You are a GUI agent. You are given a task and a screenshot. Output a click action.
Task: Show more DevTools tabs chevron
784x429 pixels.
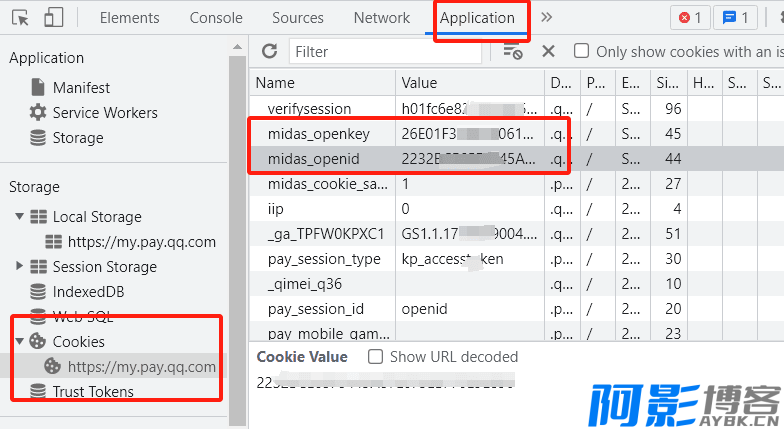click(546, 18)
